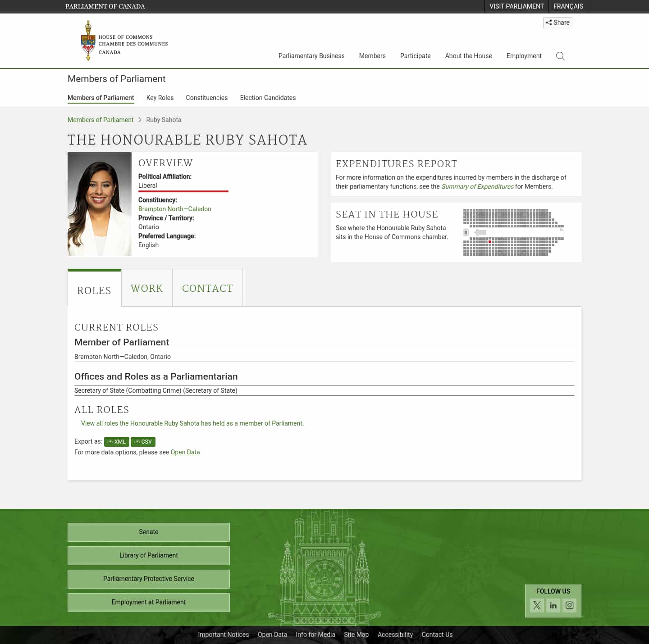Image resolution: width=649 pixels, height=644 pixels.
Task: Open the Key Roles section
Action: (x=160, y=98)
